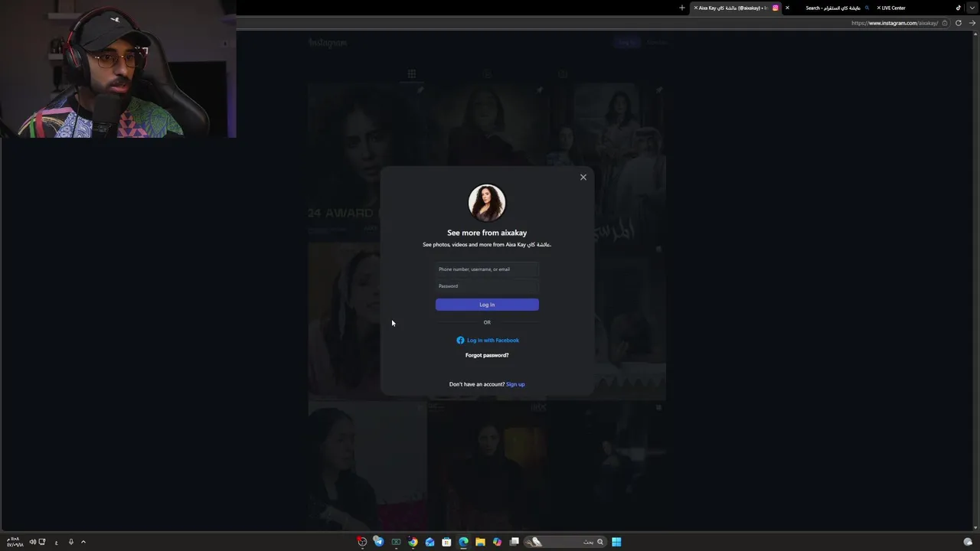Screen dimensions: 980x551
Task: Click the Instagram logo in page header
Action: click(328, 43)
